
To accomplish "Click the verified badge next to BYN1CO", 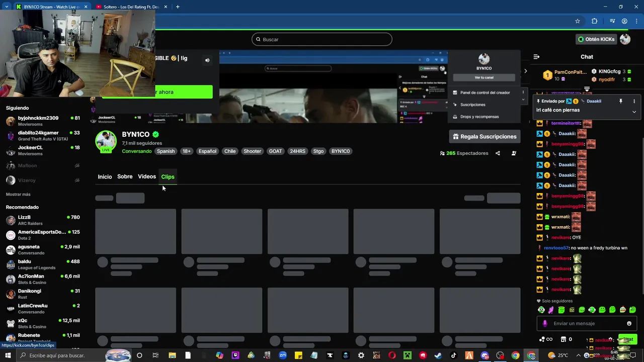I will 156,134.
